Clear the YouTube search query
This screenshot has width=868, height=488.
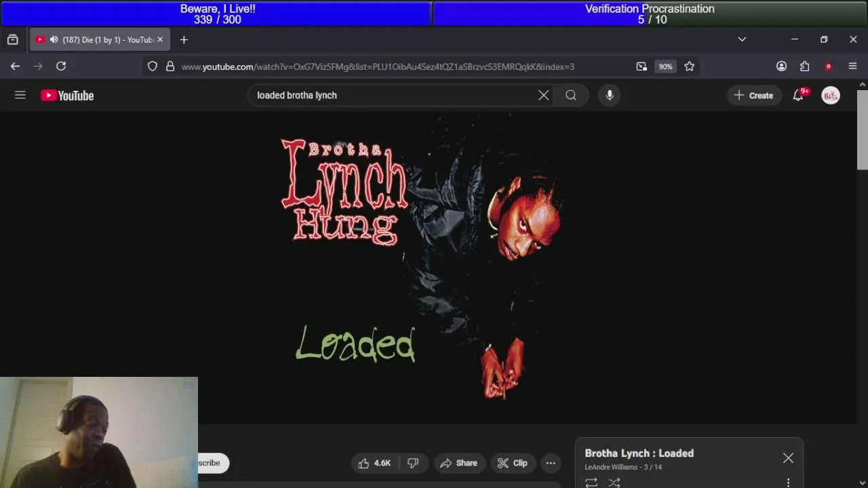pyautogui.click(x=543, y=96)
